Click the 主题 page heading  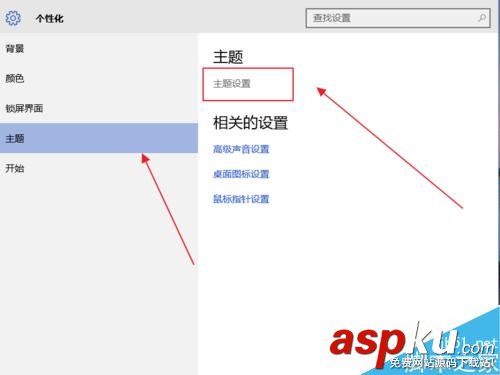[x=228, y=57]
